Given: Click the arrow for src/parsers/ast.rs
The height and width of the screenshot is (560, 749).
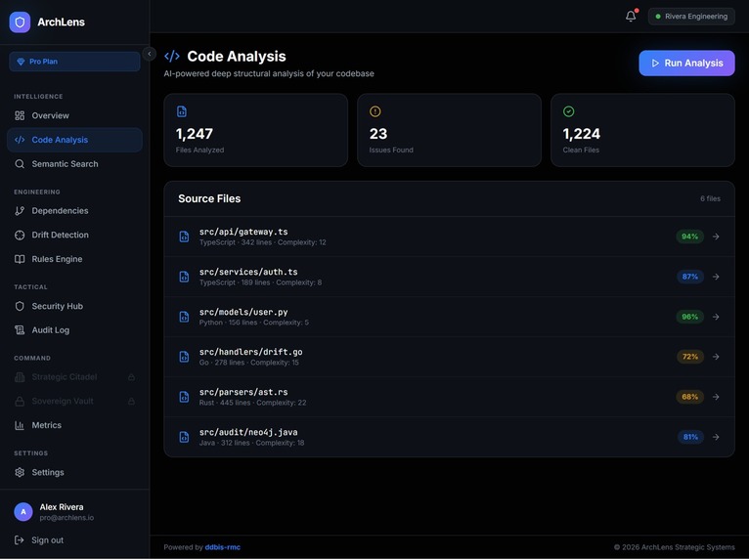Looking at the screenshot, I should [716, 397].
